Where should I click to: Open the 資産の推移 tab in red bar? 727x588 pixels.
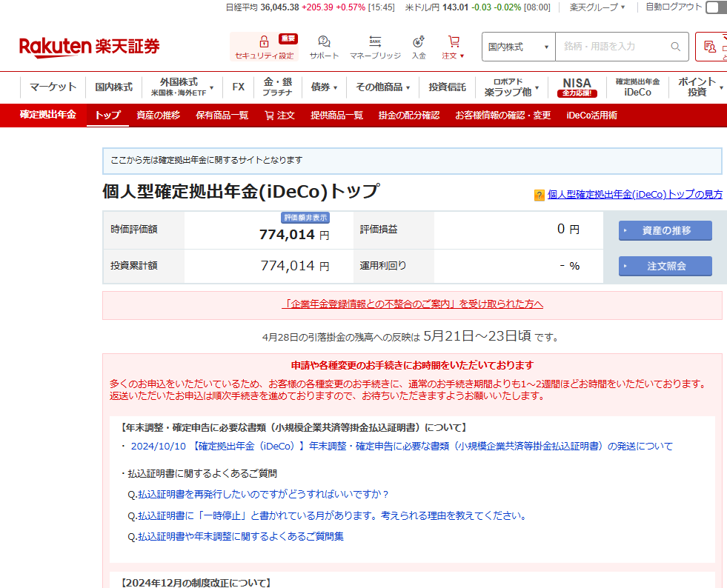coord(158,116)
